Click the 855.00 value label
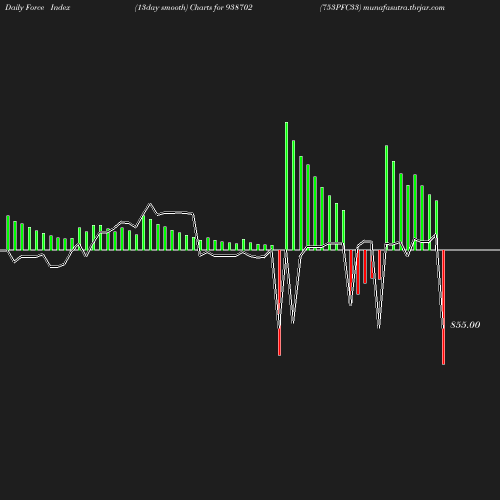The width and height of the screenshot is (500, 500). pos(465,325)
